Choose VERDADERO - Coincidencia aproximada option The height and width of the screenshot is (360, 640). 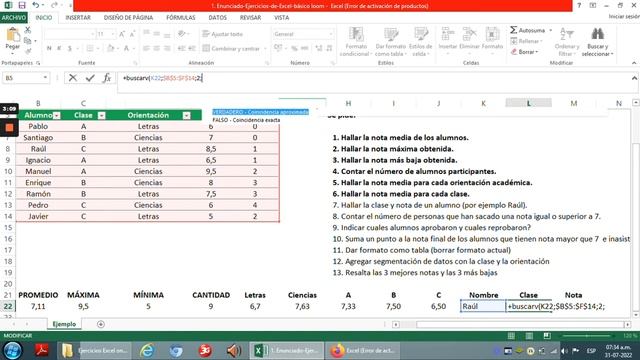(x=260, y=112)
